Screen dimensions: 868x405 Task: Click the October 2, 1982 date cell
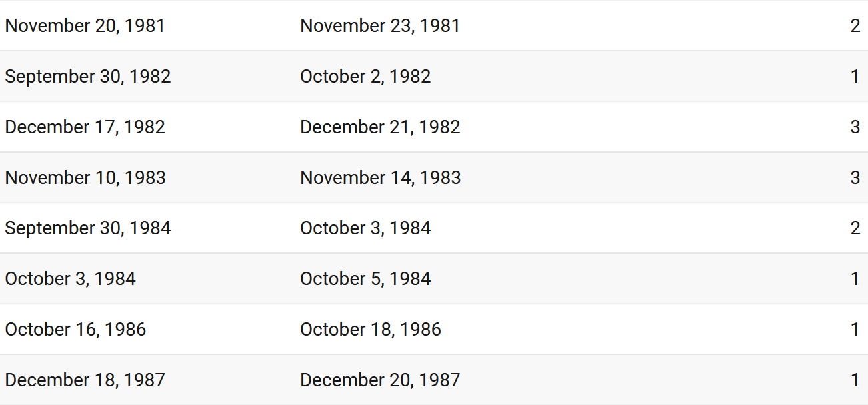(365, 77)
